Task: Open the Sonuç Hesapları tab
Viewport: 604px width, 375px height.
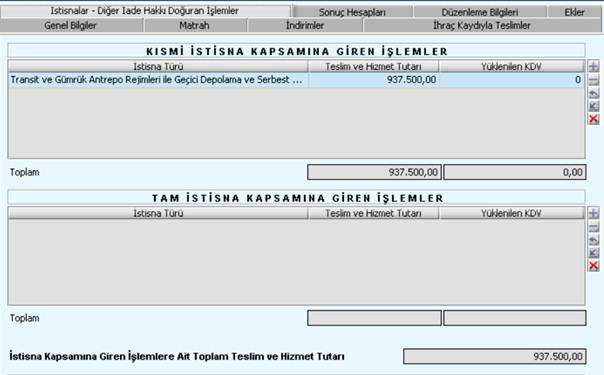Action: pos(352,12)
